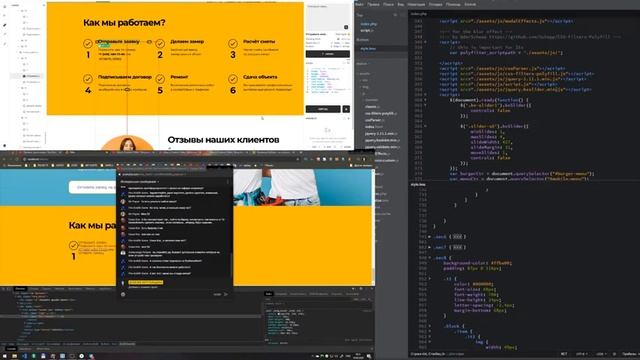This screenshot has height=360, width=640.
Task: Select 'Отзывы наших клиентов' heading on design canvas
Action: coord(223,140)
